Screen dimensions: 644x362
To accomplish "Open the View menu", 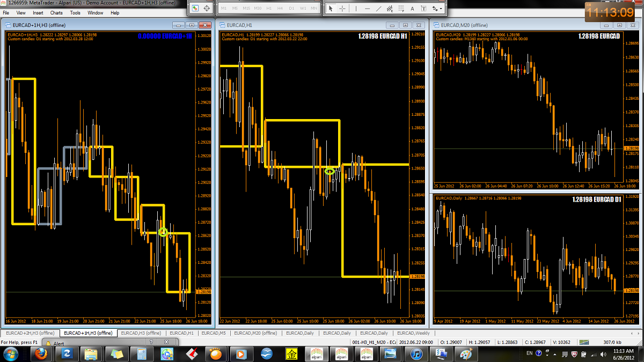I will [21, 12].
